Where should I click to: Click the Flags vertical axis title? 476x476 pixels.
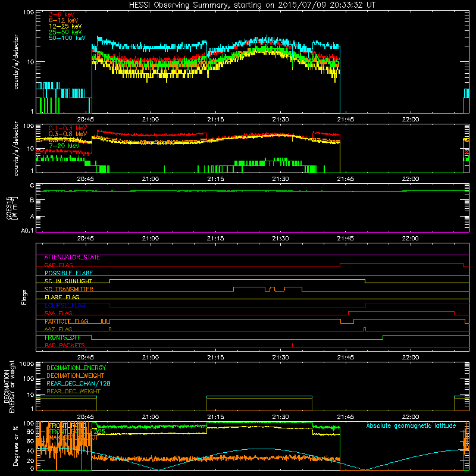(24, 297)
